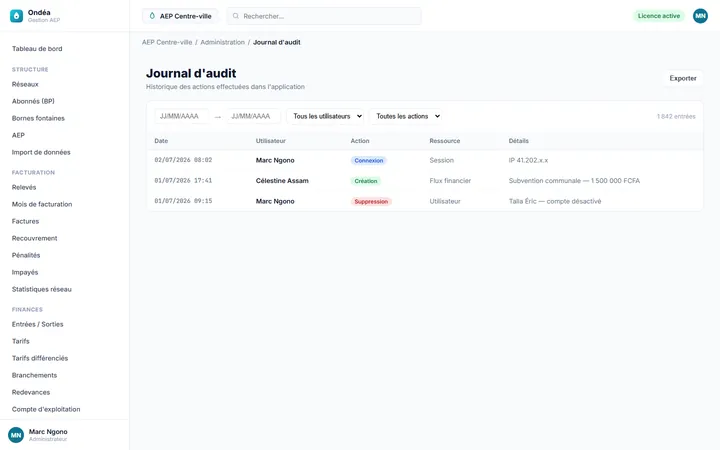Click Marc Ngono in the Suppression row
The width and height of the screenshot is (720, 450).
(275, 201)
